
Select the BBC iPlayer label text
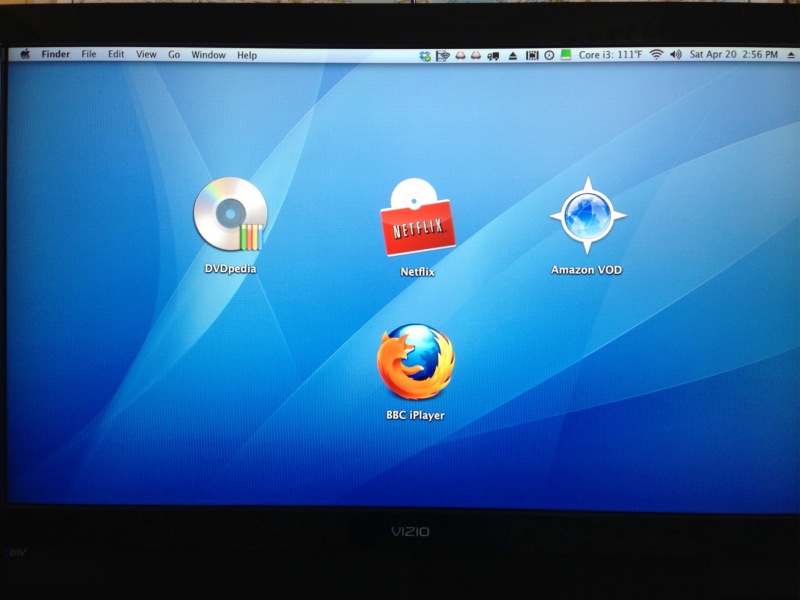[x=415, y=415]
